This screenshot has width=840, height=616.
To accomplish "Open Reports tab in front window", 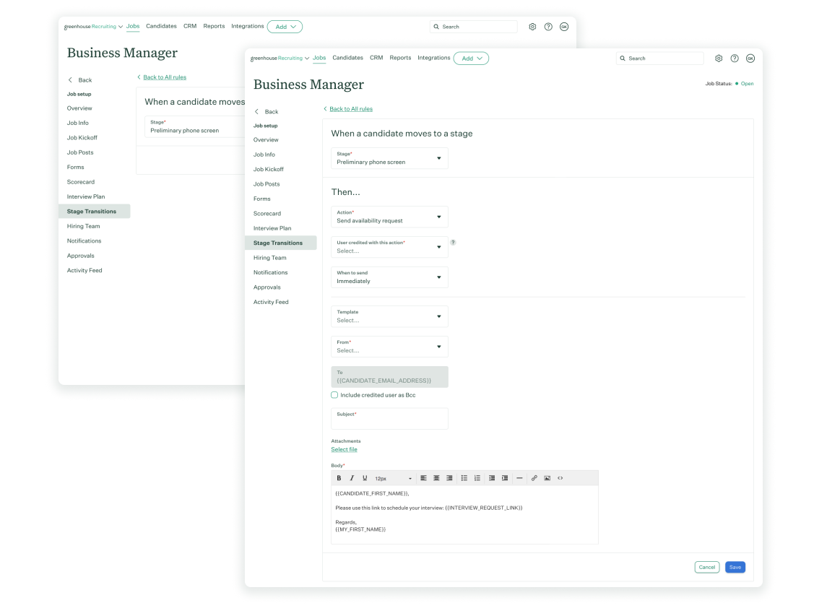I will [x=401, y=58].
